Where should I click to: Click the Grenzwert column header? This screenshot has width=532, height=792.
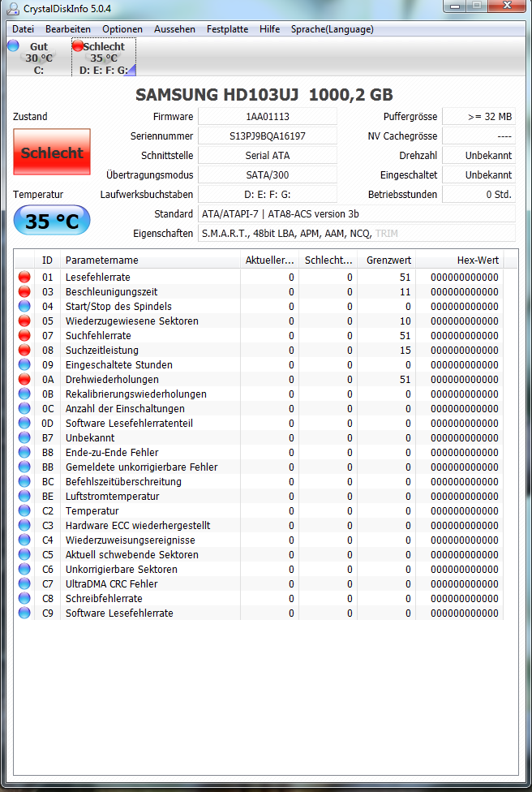tap(387, 260)
